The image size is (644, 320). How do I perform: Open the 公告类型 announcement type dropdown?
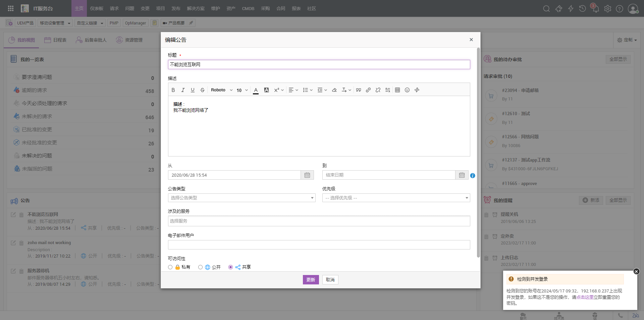pos(241,198)
